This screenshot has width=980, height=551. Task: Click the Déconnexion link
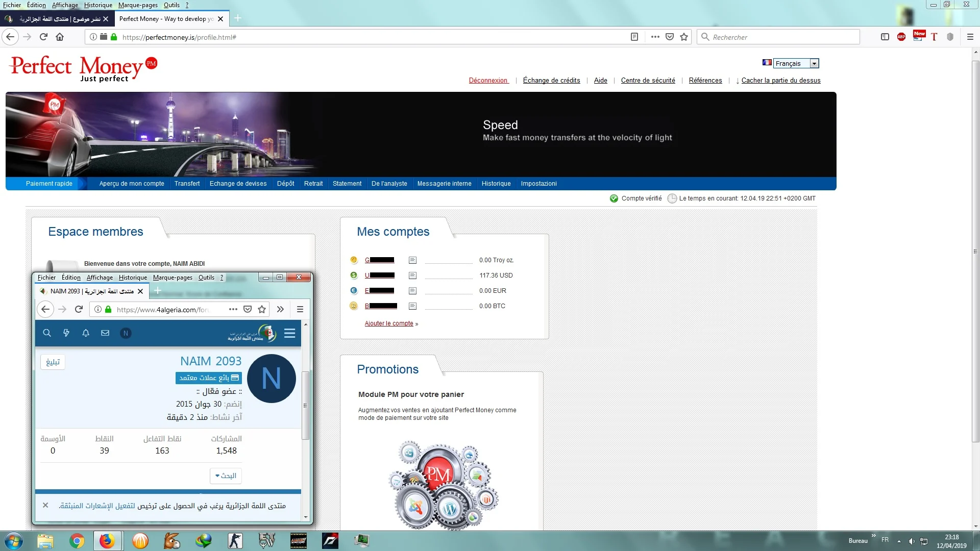point(488,81)
